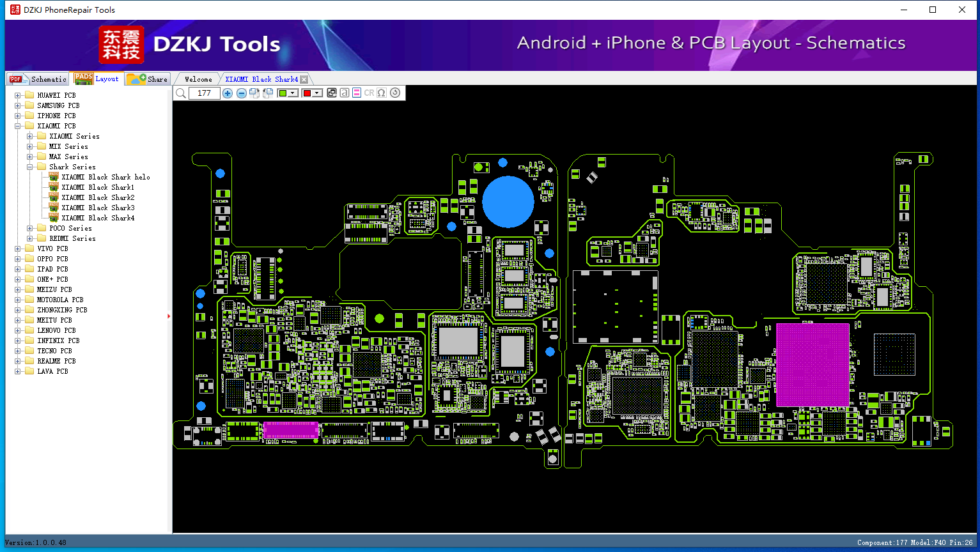Select the MEITU PCB folder
This screenshot has height=552, width=980.
point(54,320)
